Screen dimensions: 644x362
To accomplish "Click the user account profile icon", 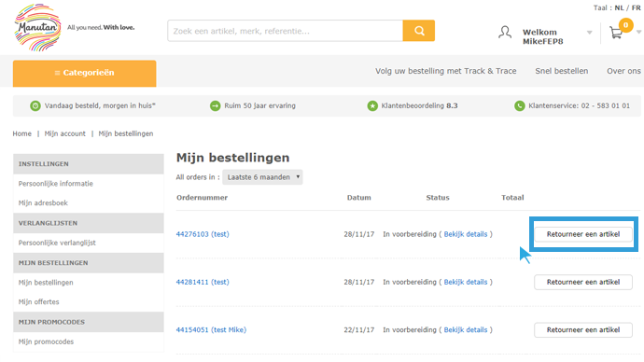I will 505,33.
